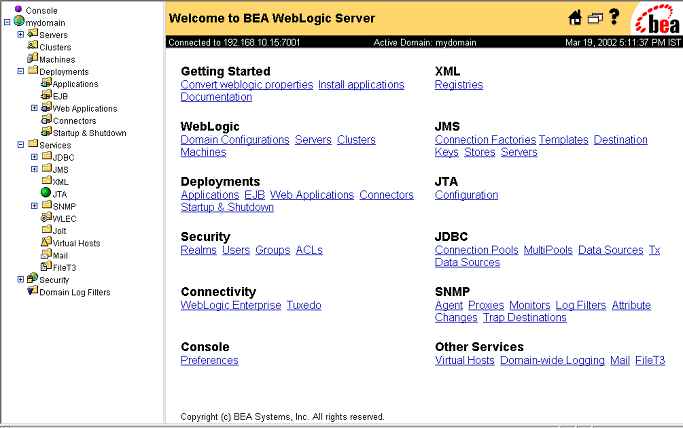Expand the JDBC tree node
Screen dimensions: 683x428
click(x=34, y=157)
